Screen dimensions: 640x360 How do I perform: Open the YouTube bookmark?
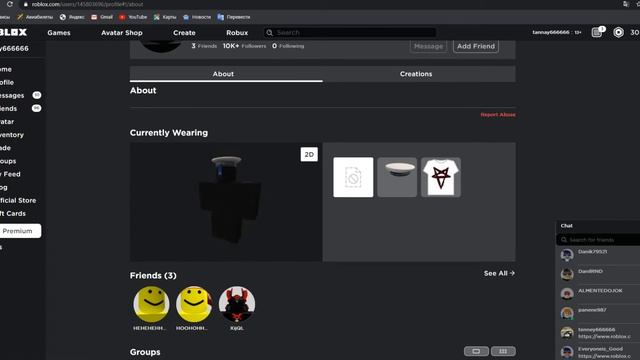point(133,17)
